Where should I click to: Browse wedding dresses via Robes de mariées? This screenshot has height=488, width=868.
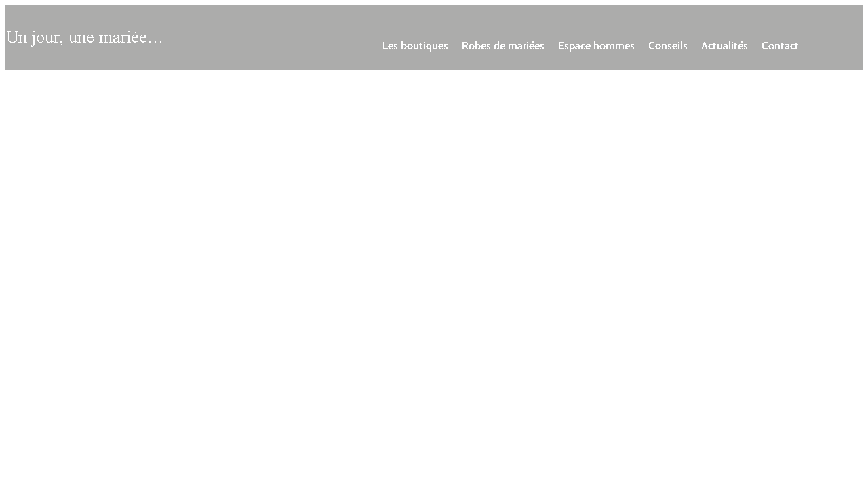[502, 45]
